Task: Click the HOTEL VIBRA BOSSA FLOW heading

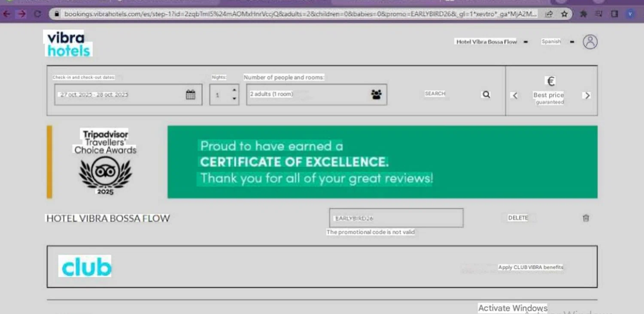Action: pos(108,218)
